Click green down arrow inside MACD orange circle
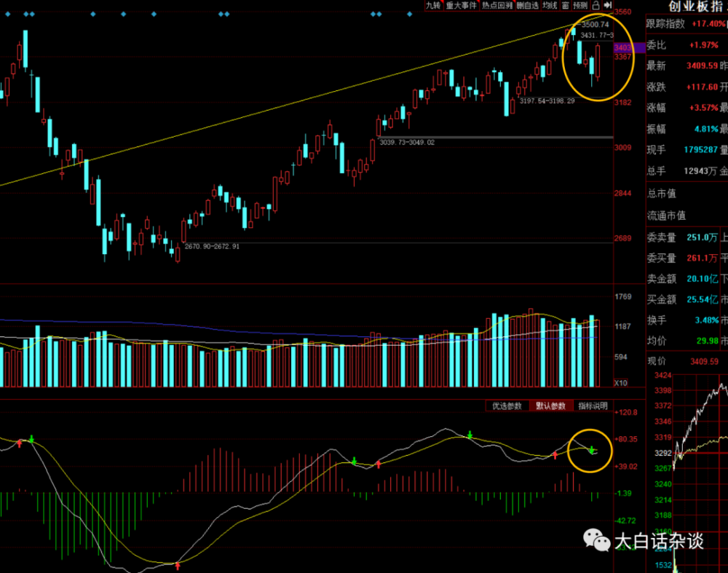 (592, 451)
